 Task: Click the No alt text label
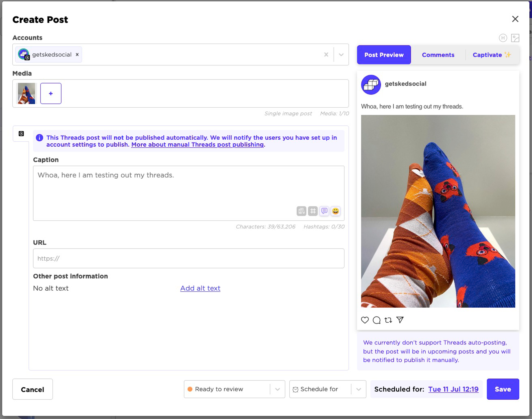coord(51,288)
